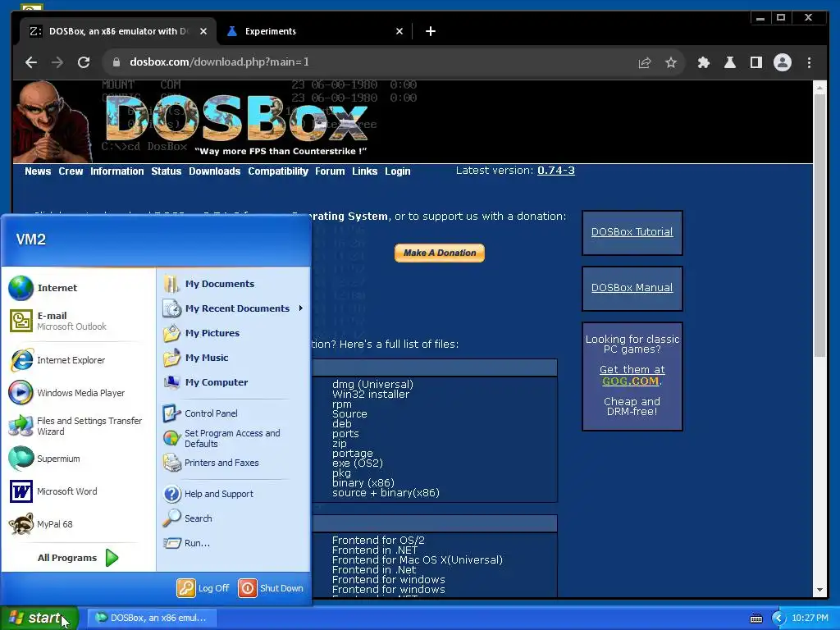The image size is (840, 630).
Task: Switch to the DOSBox browser tab
Action: [118, 31]
